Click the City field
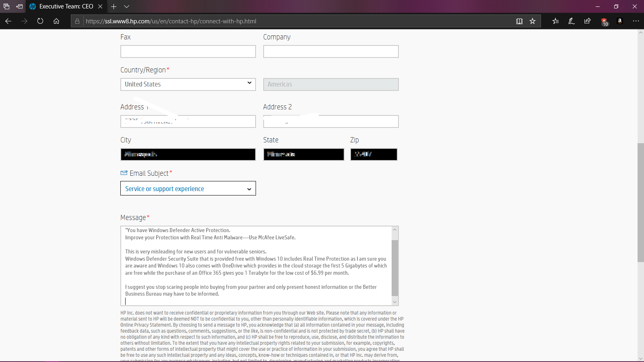 coord(188,154)
